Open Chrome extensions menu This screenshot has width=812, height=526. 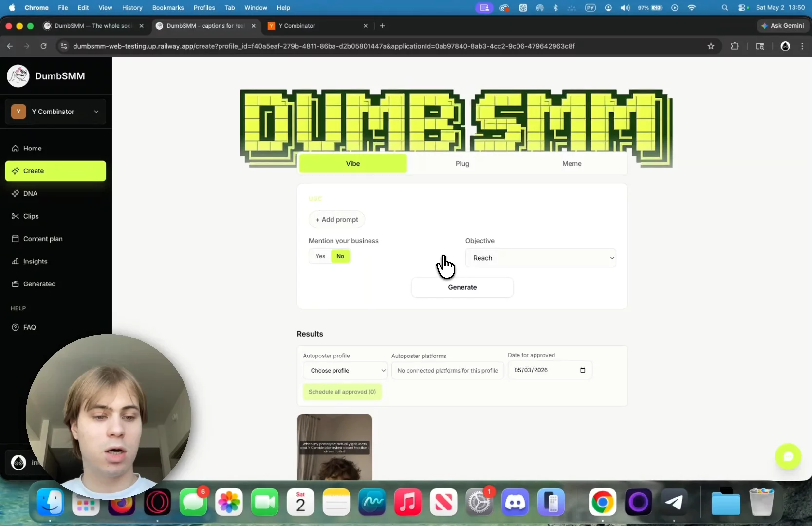[x=735, y=46]
